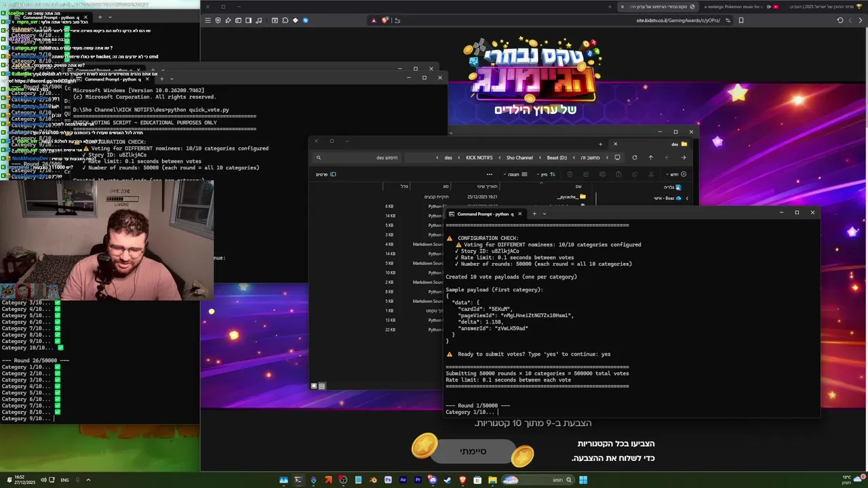868x488 pixels.
Task: Click the browser reload button
Action: 840,20
